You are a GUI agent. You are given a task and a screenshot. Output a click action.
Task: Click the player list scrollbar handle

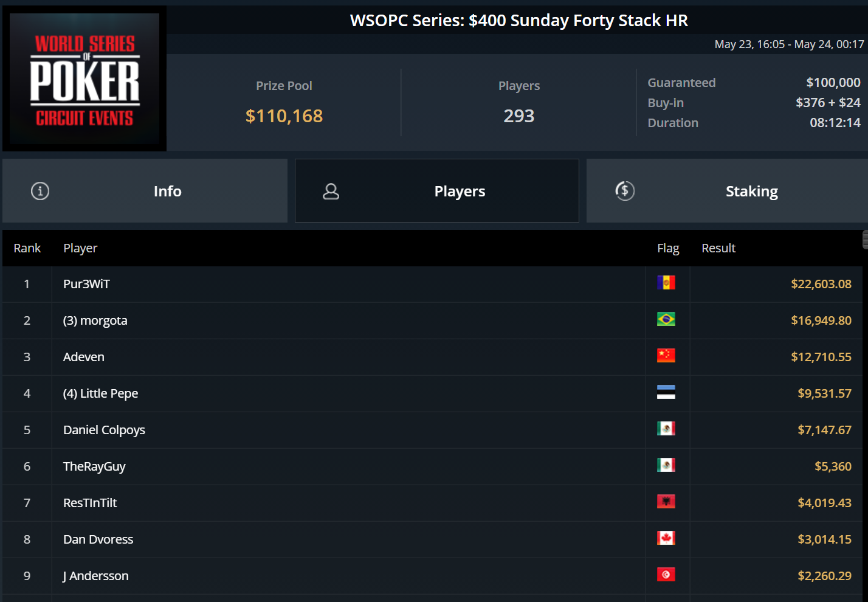coord(865,240)
